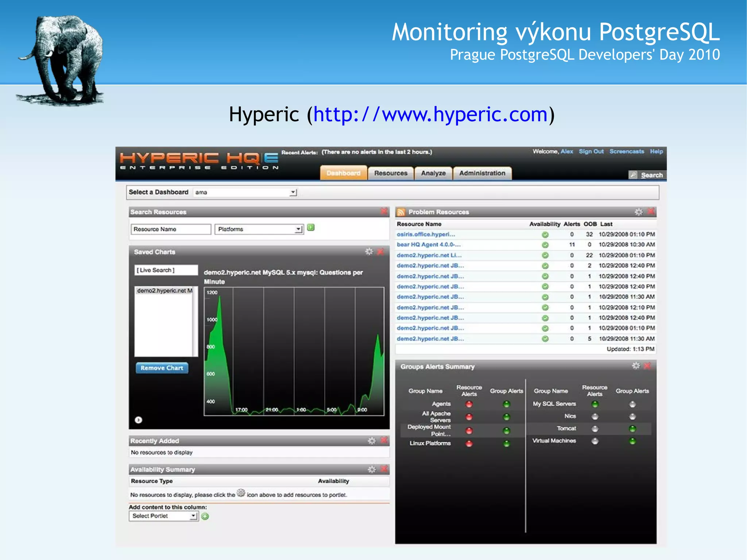Click the Sign Out link
The width and height of the screenshot is (747, 560).
coord(591,151)
